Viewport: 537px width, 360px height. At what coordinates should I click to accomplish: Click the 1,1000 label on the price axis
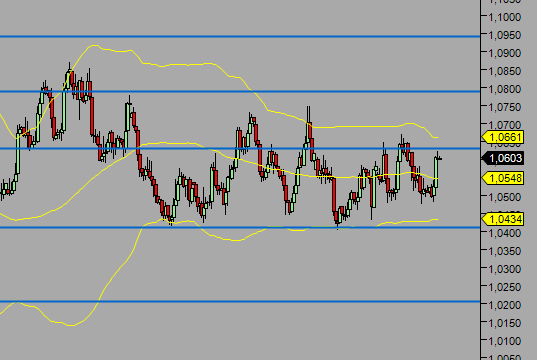point(505,17)
